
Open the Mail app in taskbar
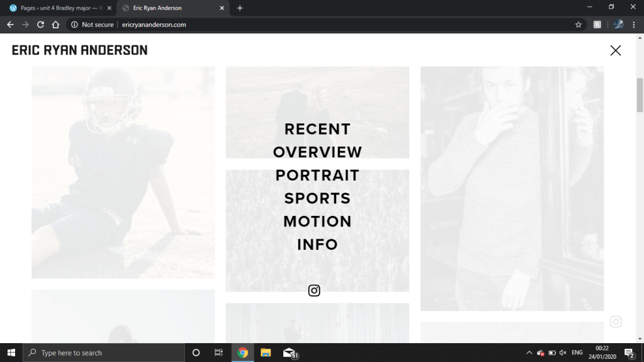click(x=289, y=353)
